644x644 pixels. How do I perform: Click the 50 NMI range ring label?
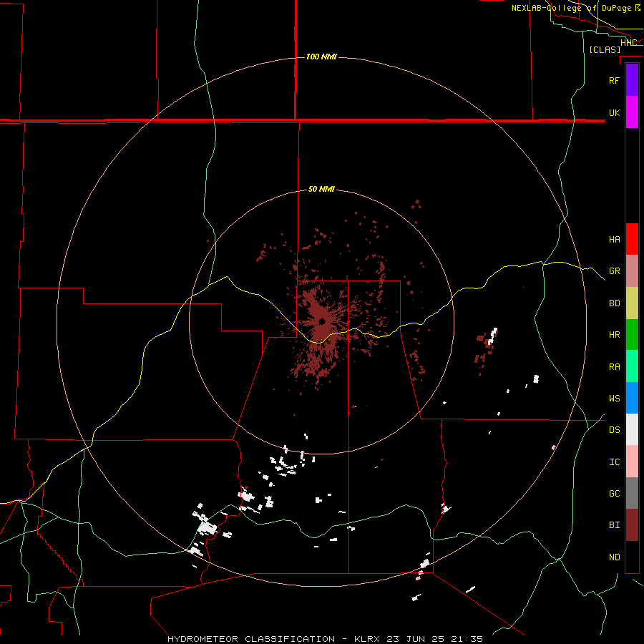(x=321, y=190)
